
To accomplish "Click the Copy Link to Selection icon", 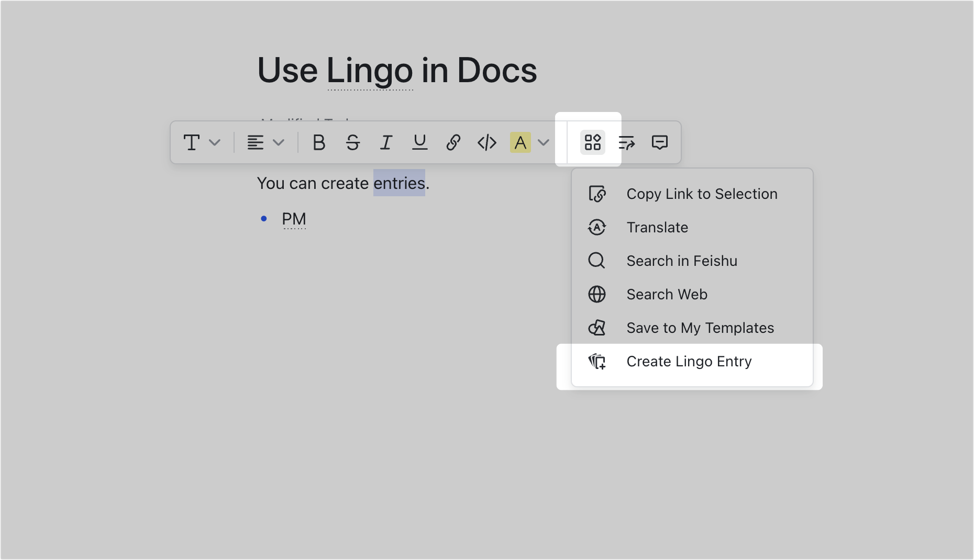I will coord(597,194).
